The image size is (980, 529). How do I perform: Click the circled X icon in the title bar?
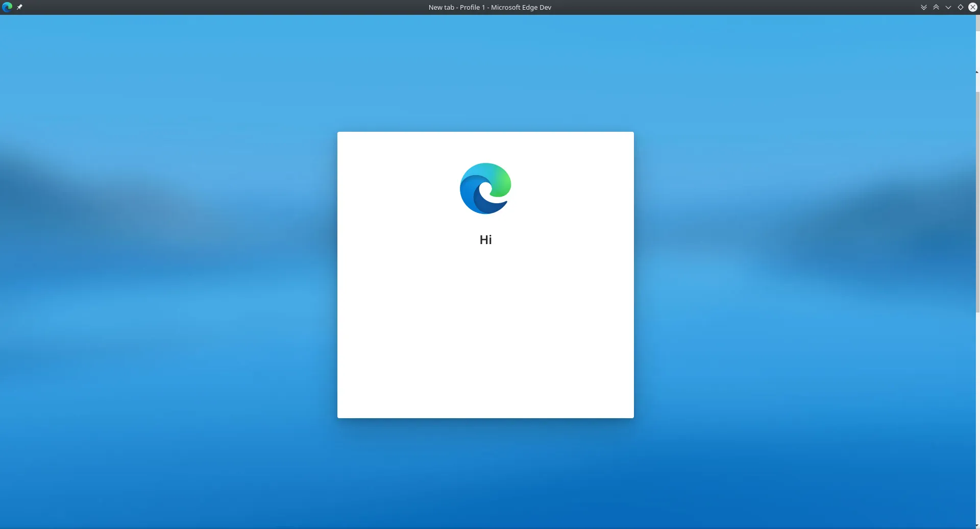[x=973, y=7]
